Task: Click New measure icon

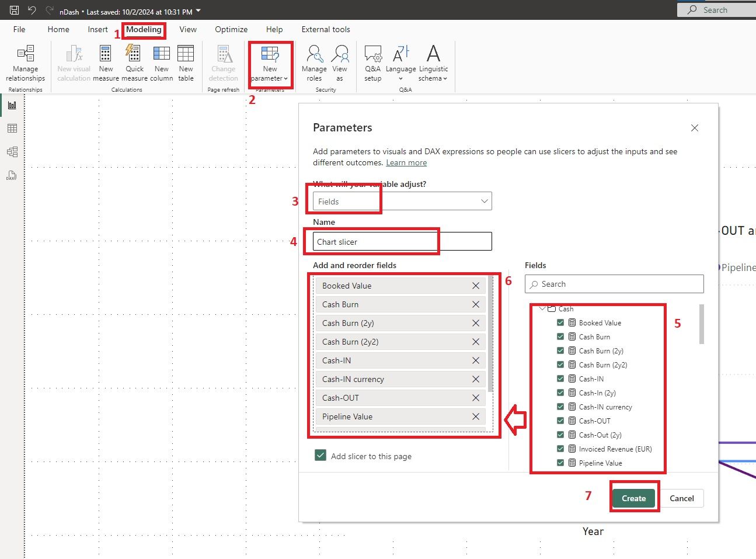Action: click(x=106, y=54)
